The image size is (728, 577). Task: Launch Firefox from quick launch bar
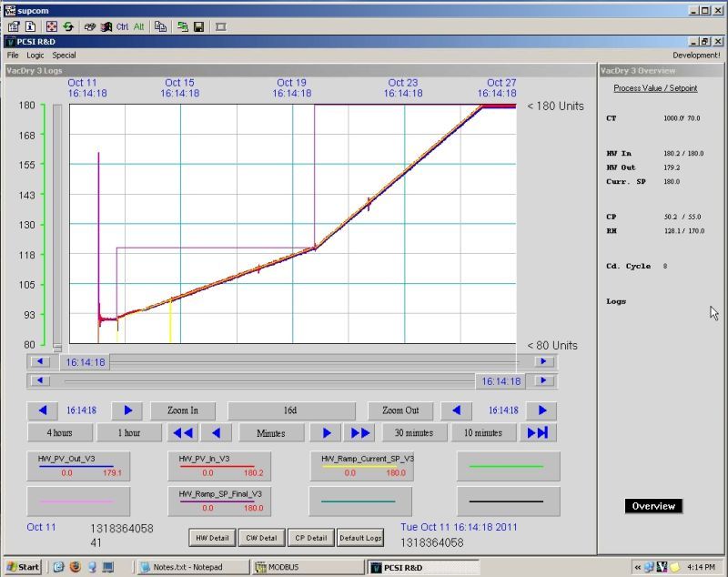click(76, 567)
